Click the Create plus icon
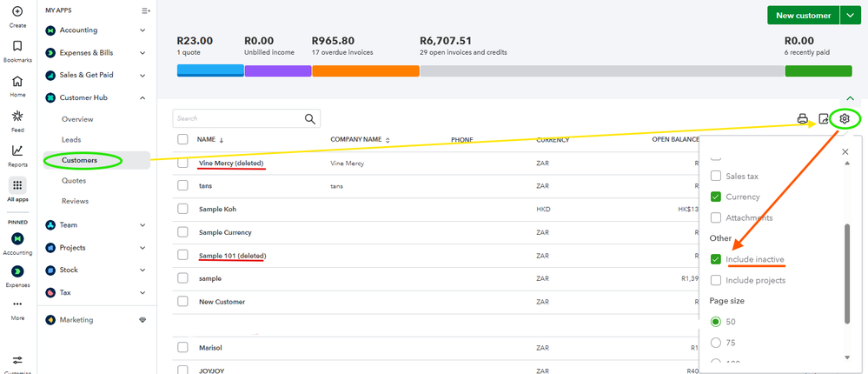The width and height of the screenshot is (868, 374). pyautogui.click(x=17, y=11)
